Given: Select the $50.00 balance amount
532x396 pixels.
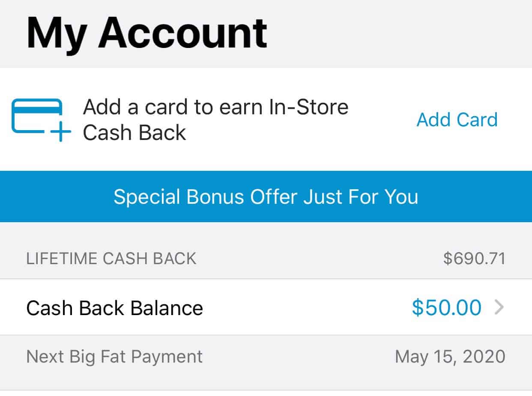Looking at the screenshot, I should pos(446,308).
